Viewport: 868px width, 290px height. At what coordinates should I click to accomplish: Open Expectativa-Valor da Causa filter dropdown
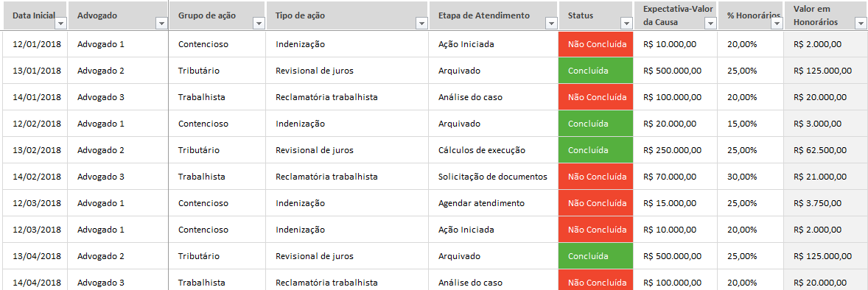pyautogui.click(x=710, y=24)
